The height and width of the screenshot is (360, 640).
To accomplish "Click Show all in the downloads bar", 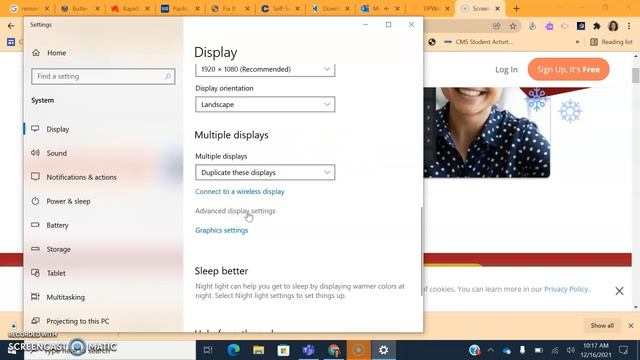I will (x=602, y=325).
